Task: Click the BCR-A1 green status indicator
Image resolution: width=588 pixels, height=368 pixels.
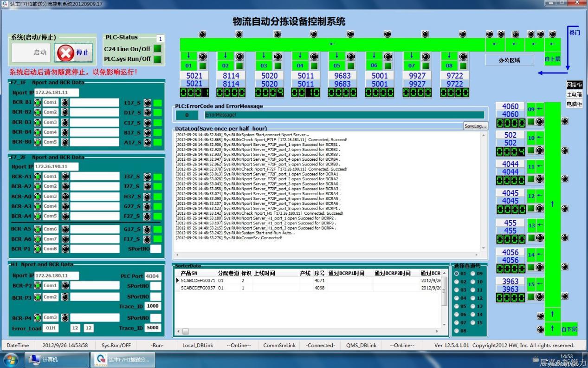Action: [38, 177]
